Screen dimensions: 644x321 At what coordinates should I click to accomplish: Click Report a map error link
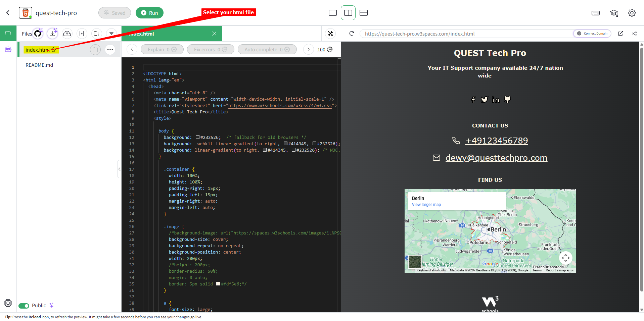coord(560,270)
